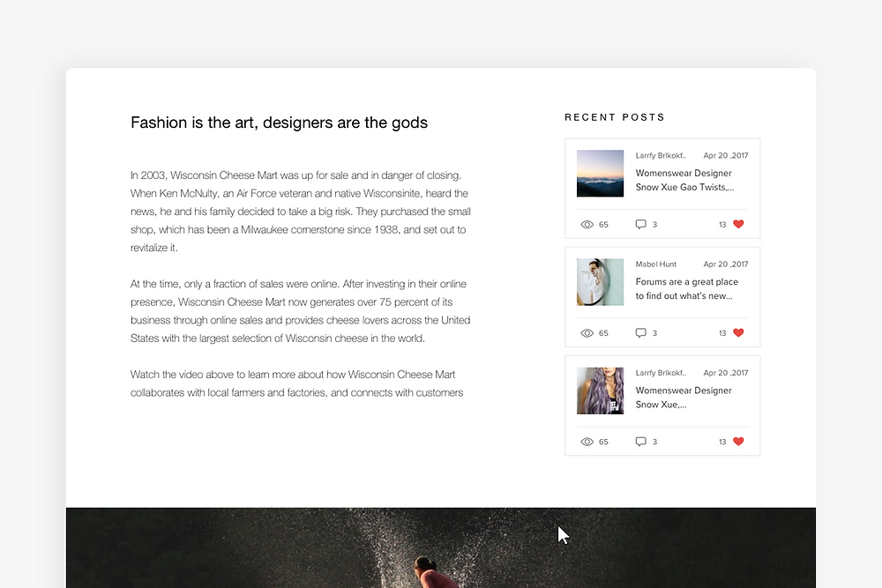Click the Apr 20 ,2017 date on the Mabel Hunt post
The image size is (882, 588).
pyautogui.click(x=726, y=264)
